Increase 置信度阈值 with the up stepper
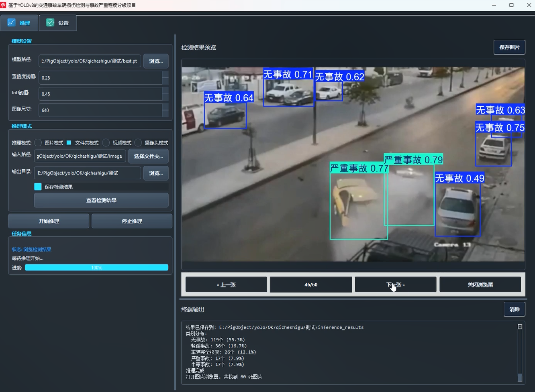 pyautogui.click(x=165, y=74)
